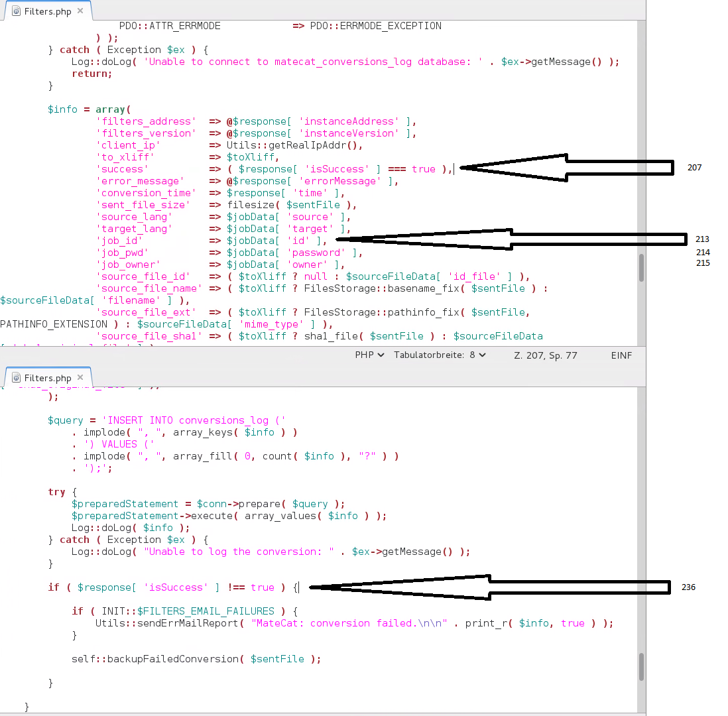Place cursor in the $query variable definition
728x716 pixels.
[64, 420]
